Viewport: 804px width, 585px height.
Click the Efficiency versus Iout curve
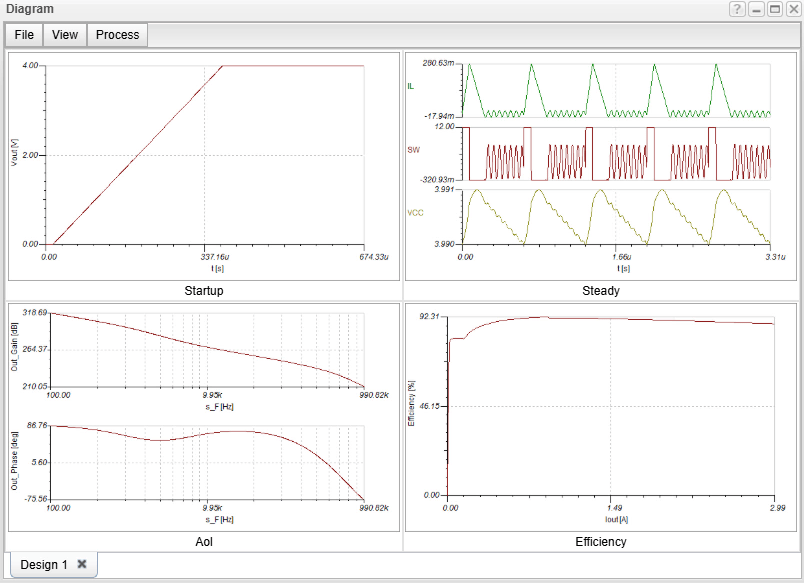pyautogui.click(x=600, y=318)
